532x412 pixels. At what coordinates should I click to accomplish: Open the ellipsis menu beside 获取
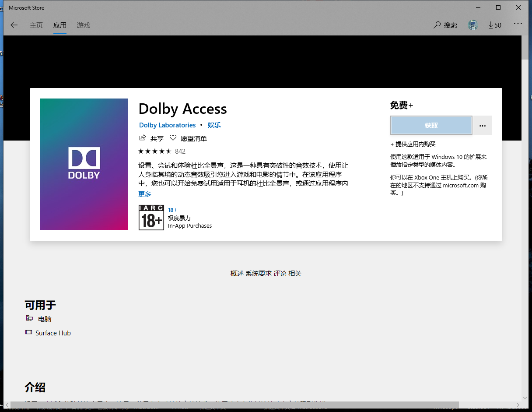pyautogui.click(x=483, y=126)
